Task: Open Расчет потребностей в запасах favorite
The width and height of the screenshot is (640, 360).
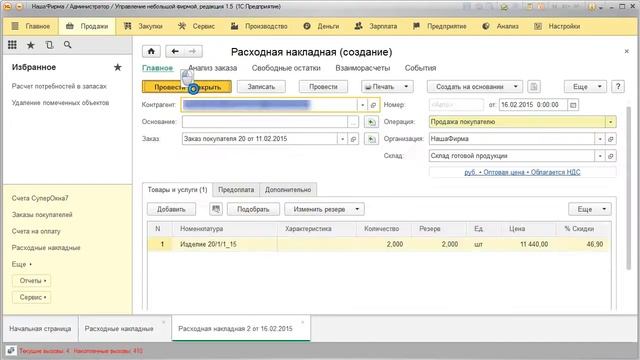Action: tap(59, 87)
